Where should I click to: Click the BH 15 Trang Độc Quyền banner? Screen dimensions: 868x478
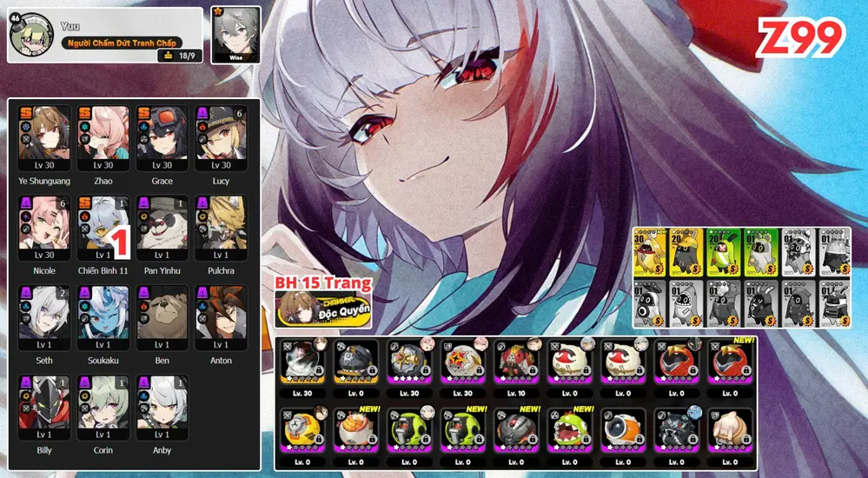323,302
